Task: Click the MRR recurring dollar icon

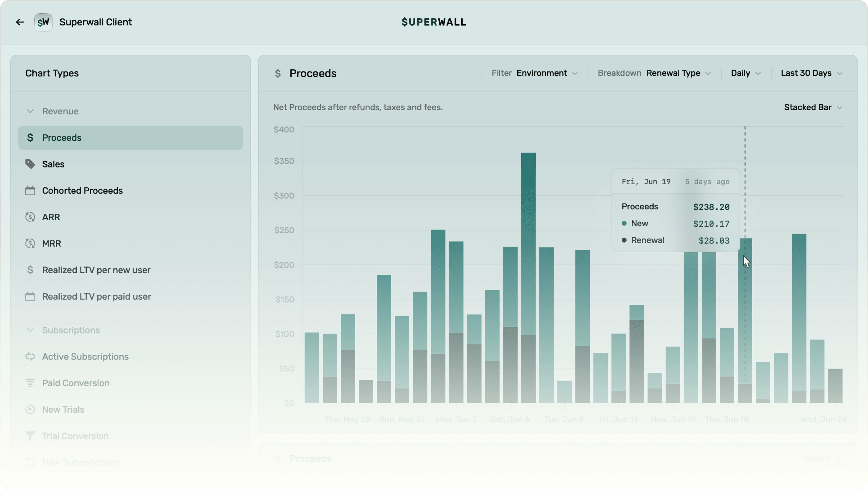Action: coord(30,244)
